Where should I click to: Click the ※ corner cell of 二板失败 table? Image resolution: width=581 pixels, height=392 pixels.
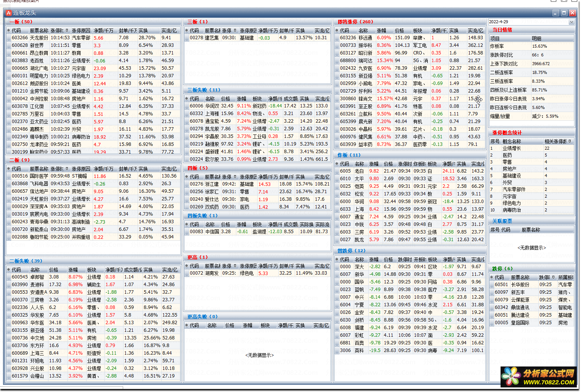8,270
